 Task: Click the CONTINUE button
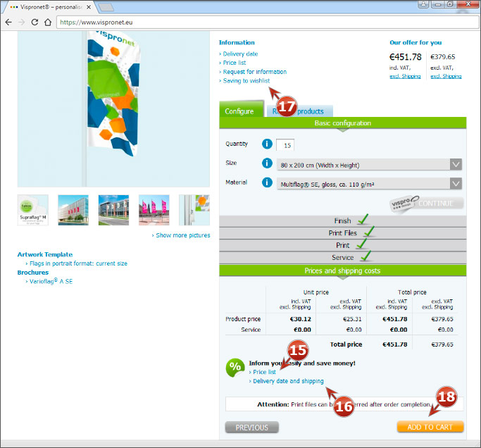436,203
